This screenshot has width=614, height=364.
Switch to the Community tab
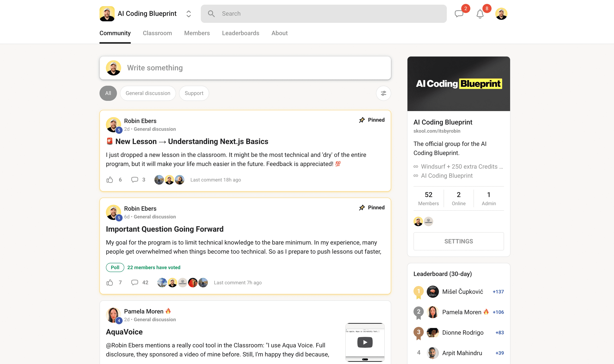tap(115, 33)
